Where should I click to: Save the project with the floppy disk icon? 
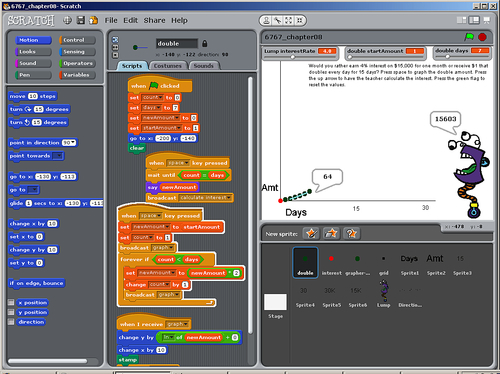[x=81, y=20]
